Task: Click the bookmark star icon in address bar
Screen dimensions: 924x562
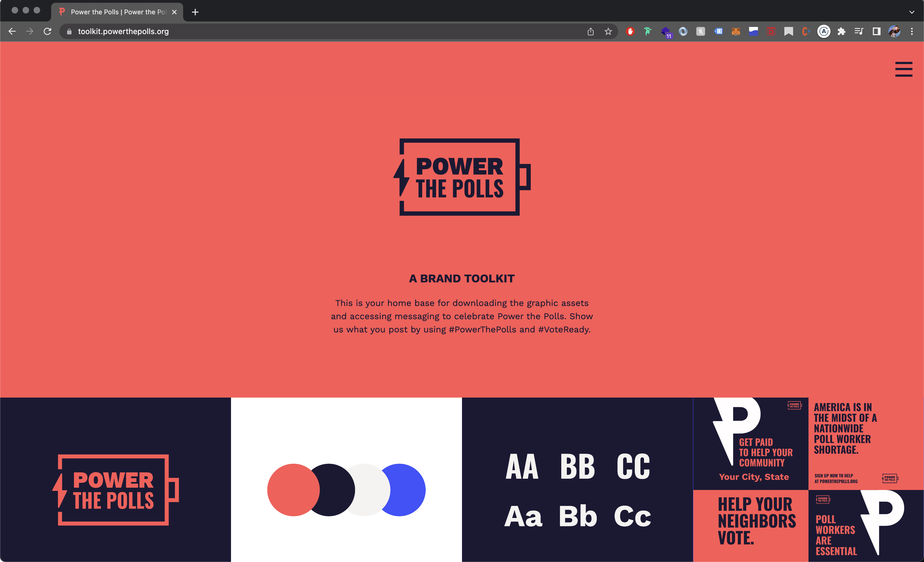Action: click(x=607, y=31)
